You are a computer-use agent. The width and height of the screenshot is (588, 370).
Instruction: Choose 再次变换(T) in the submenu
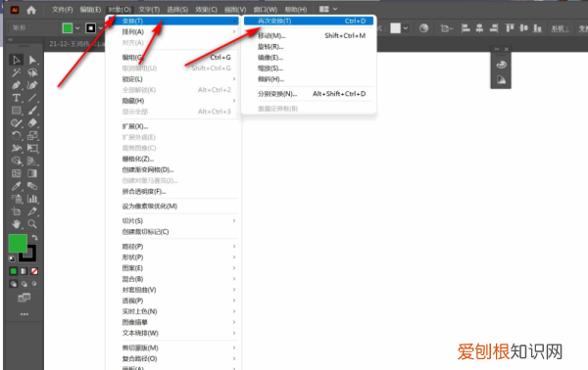[x=309, y=21]
